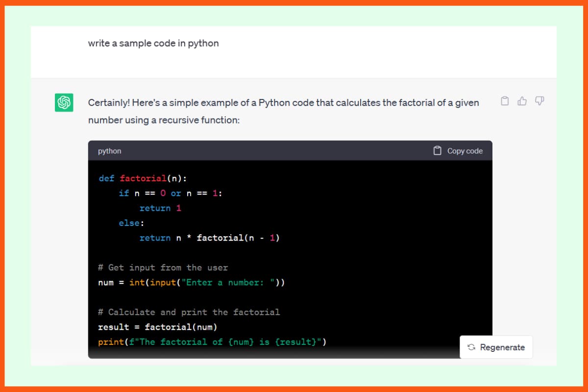The image size is (588, 392).
Task: Click the clipboard icon in code block header
Action: point(438,151)
